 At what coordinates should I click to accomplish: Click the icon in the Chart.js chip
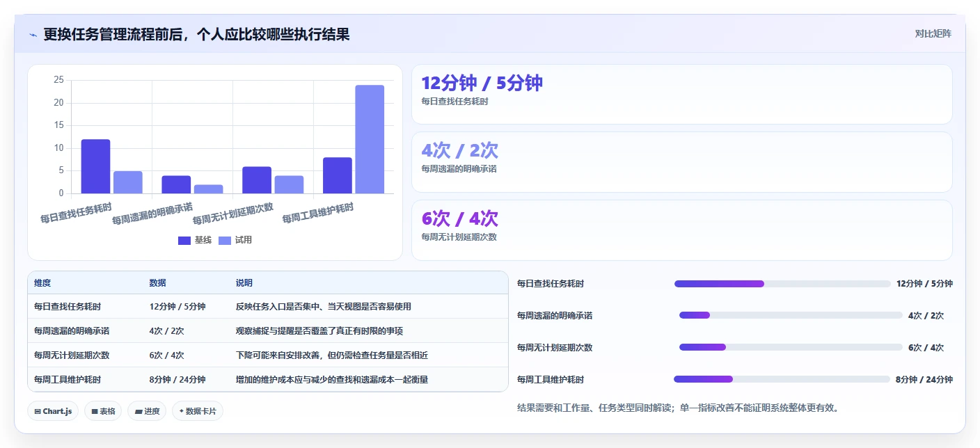click(38, 411)
